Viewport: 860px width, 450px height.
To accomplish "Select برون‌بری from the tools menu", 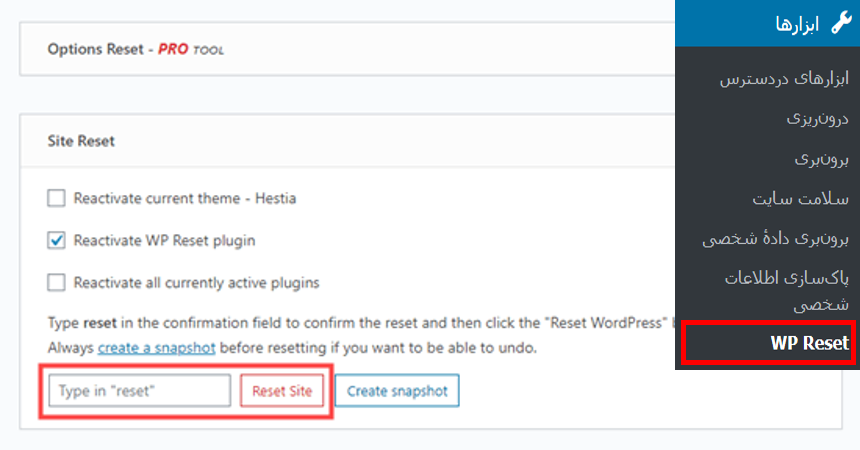I will point(821,159).
